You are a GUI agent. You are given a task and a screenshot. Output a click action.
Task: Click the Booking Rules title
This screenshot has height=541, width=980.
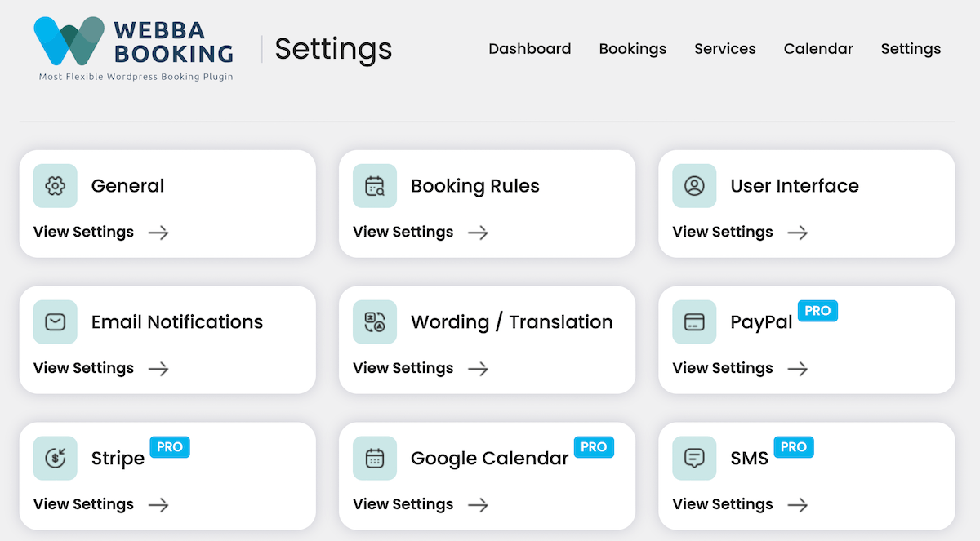(475, 186)
